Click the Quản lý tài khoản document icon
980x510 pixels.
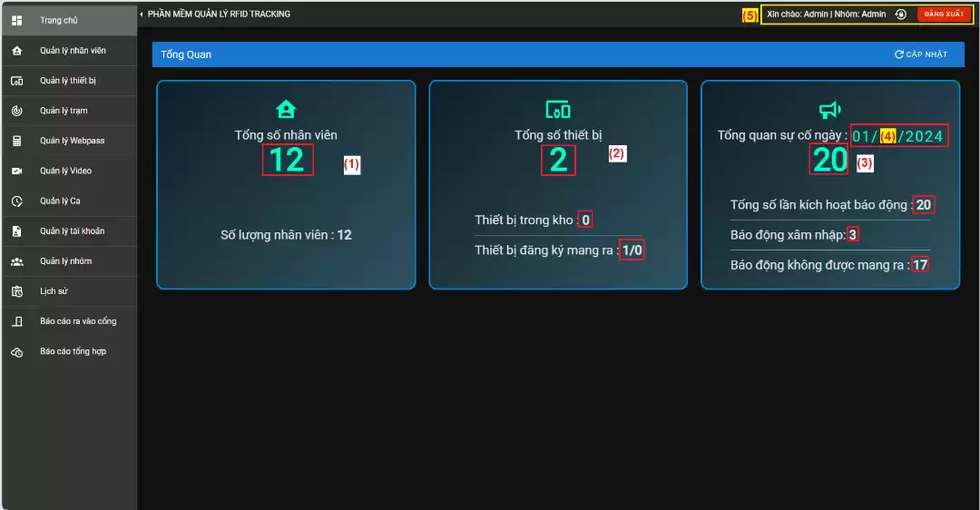[16, 231]
